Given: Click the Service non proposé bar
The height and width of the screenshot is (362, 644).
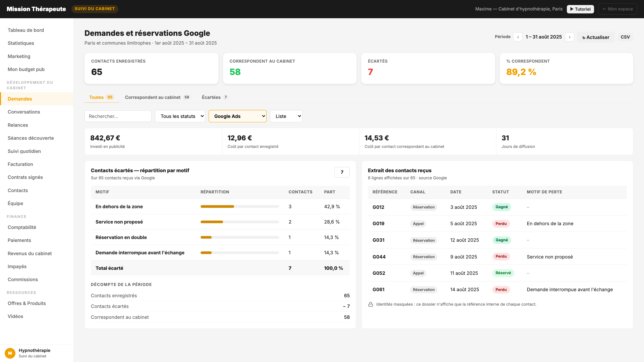Looking at the screenshot, I should (x=239, y=222).
